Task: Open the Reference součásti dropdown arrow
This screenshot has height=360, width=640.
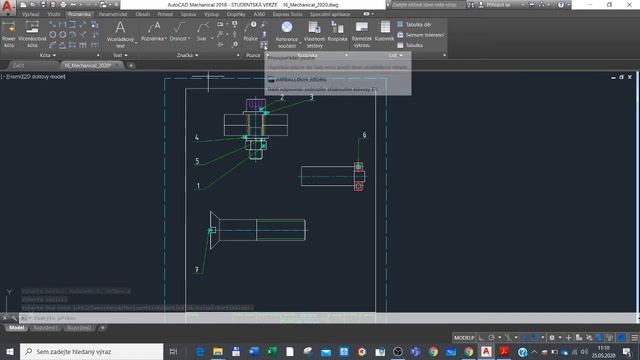Action: coord(300,42)
